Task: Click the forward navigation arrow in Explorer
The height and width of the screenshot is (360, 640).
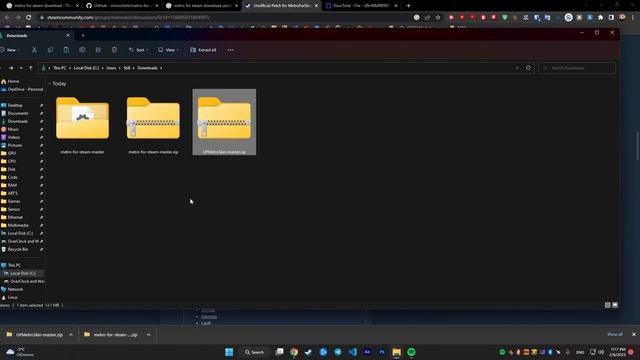Action: [x=11, y=68]
